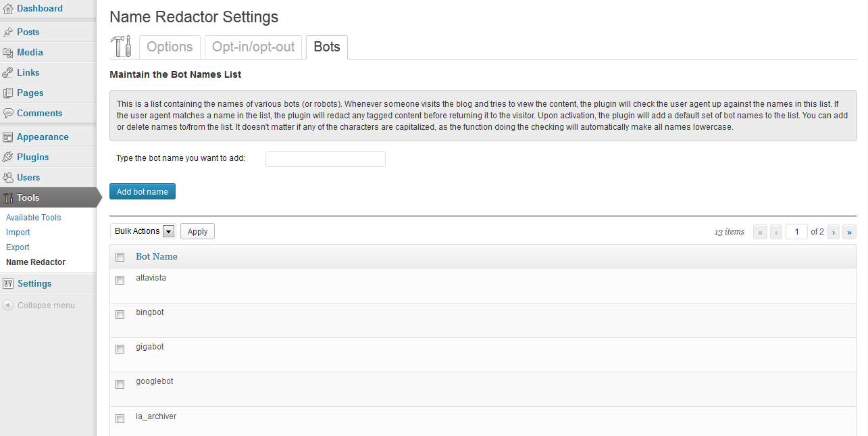Click the Collapse menu label
The image size is (868, 436).
tap(46, 306)
